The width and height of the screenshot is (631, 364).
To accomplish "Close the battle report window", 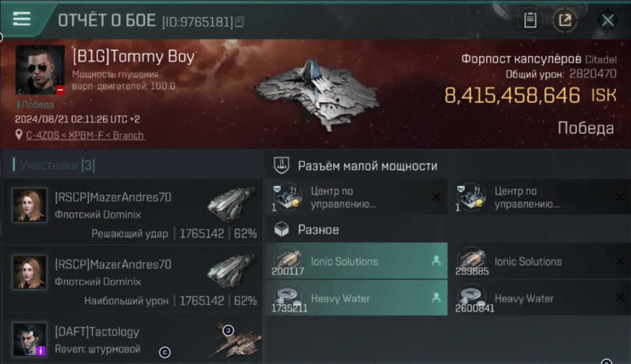I will [x=608, y=20].
